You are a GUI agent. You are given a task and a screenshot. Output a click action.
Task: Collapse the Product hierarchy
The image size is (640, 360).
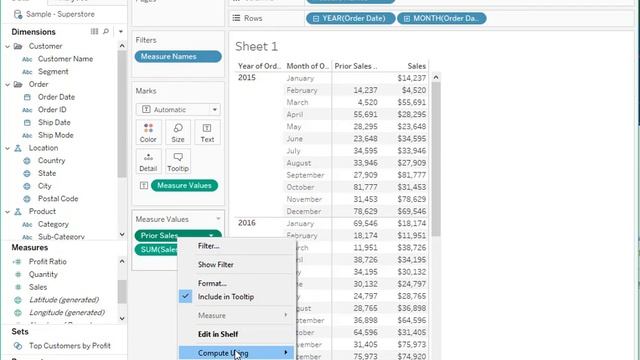[x=7, y=212]
